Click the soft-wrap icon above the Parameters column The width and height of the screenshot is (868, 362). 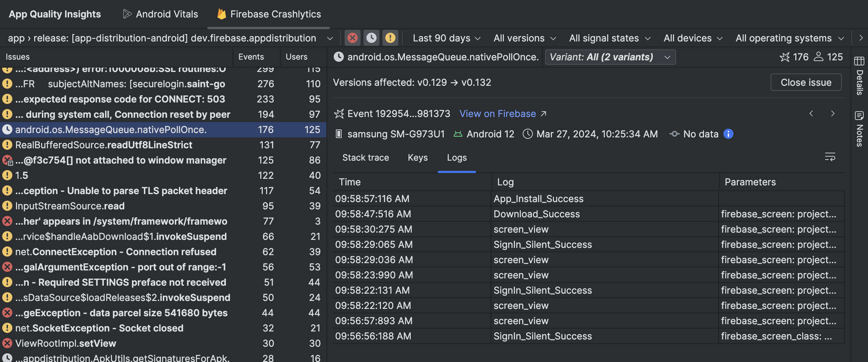tap(830, 157)
